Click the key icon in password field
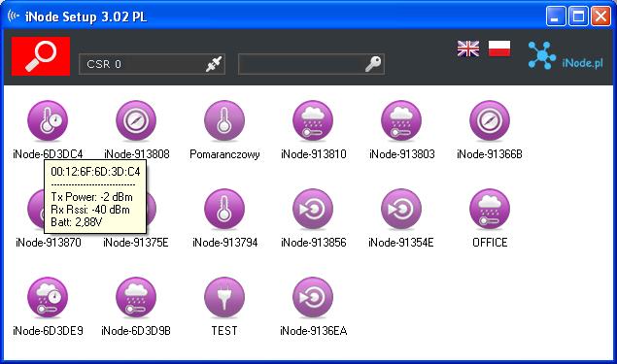 tap(373, 64)
